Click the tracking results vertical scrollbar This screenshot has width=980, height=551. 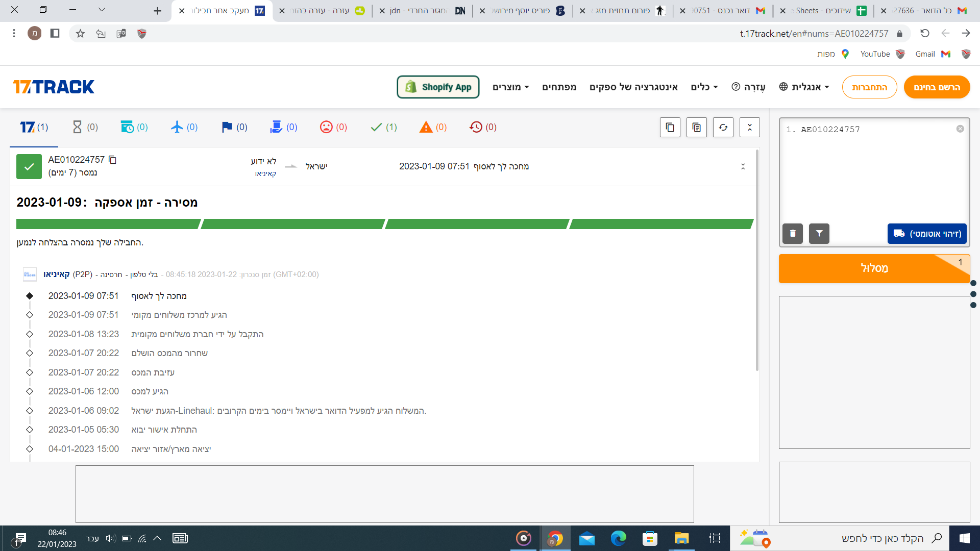pyautogui.click(x=756, y=260)
